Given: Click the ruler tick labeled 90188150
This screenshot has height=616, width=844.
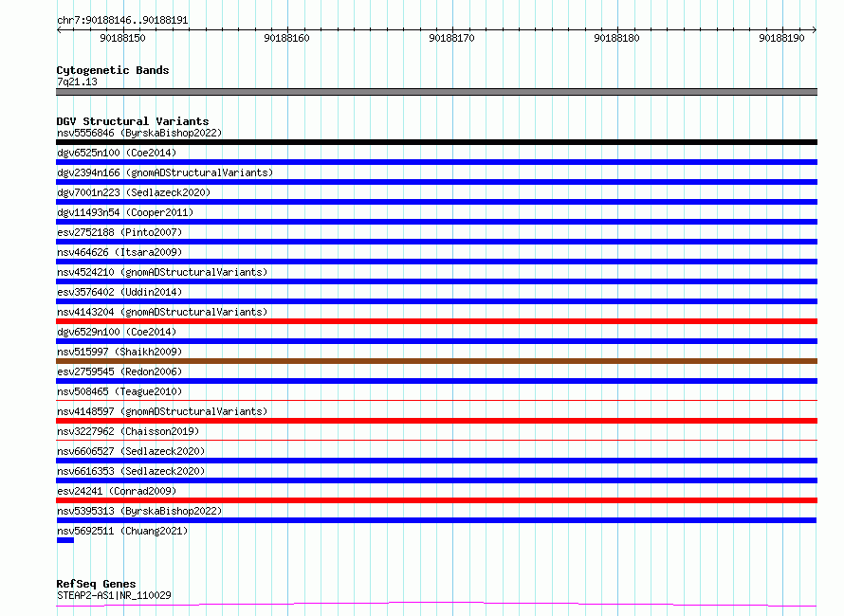Looking at the screenshot, I should pos(122,38).
